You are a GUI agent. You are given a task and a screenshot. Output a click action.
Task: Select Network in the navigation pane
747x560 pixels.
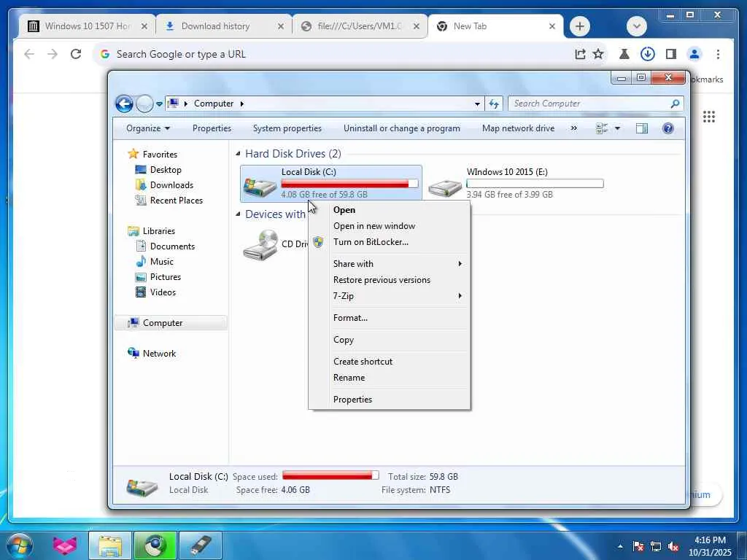152,354
